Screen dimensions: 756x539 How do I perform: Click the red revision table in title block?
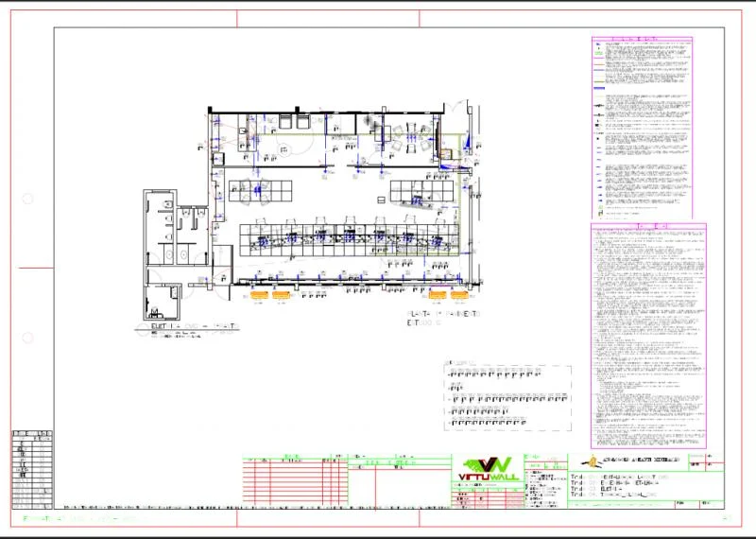[295, 480]
